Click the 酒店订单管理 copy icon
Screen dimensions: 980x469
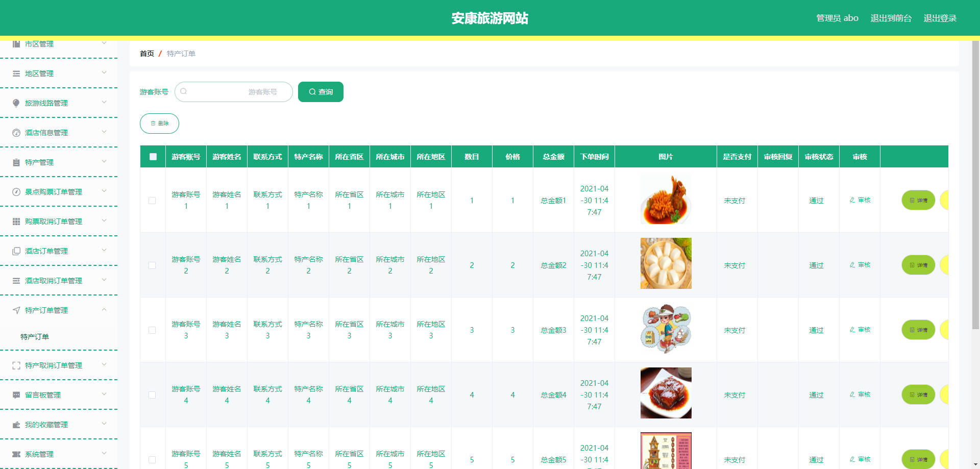click(x=16, y=251)
